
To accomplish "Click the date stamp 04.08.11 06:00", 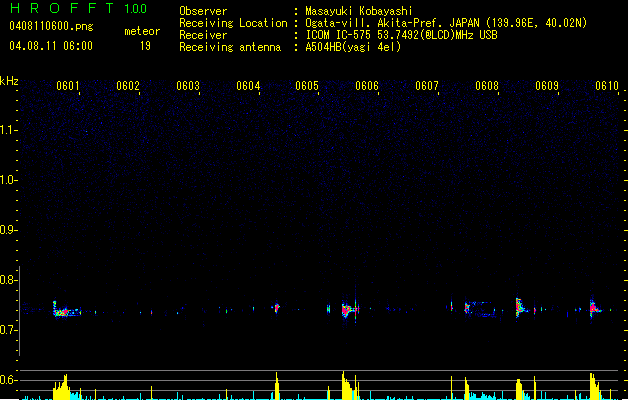I will (x=51, y=46).
